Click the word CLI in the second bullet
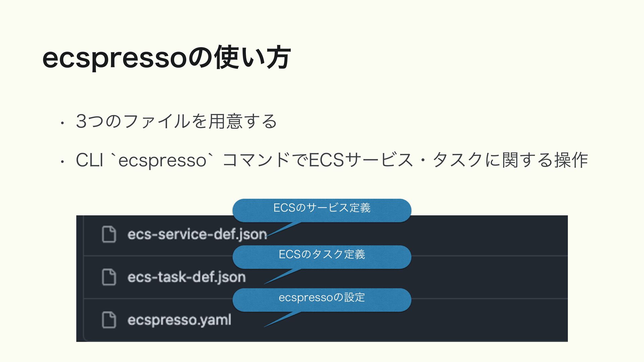644x362 pixels. pos(89,160)
